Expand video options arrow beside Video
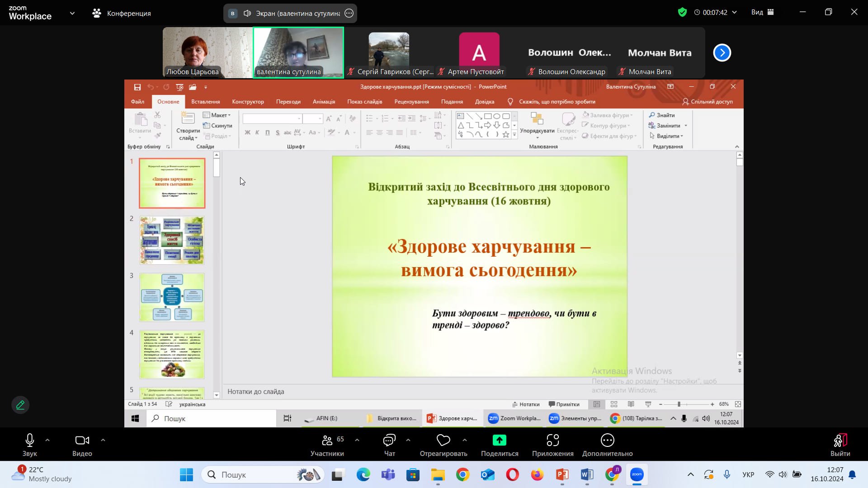Image resolution: width=868 pixels, height=488 pixels. [103, 440]
